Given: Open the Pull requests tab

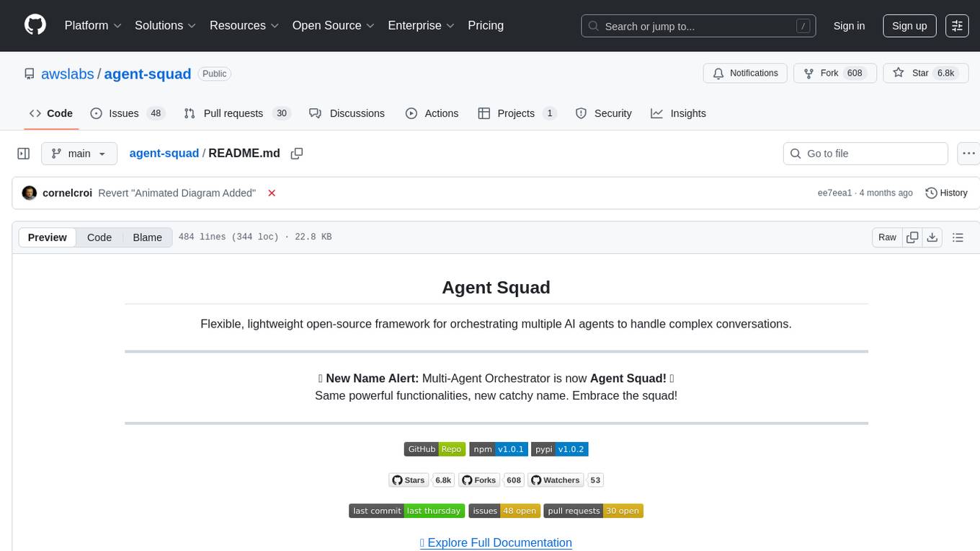Looking at the screenshot, I should [x=236, y=113].
